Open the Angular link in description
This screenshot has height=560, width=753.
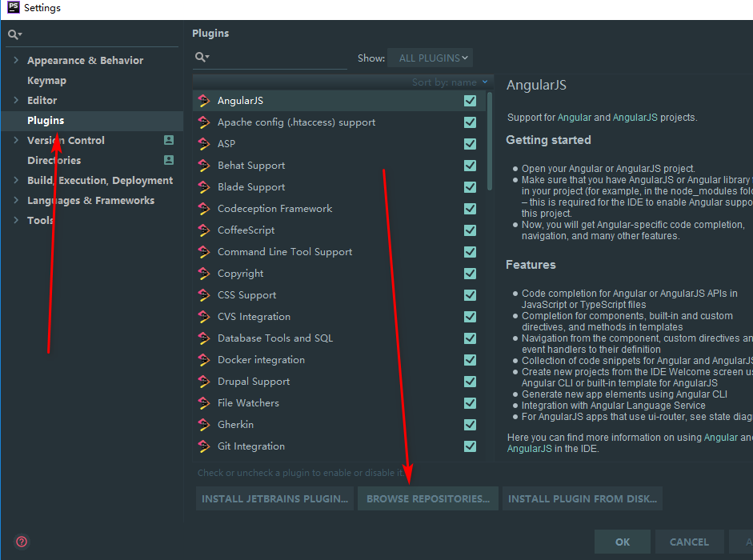tap(575, 117)
